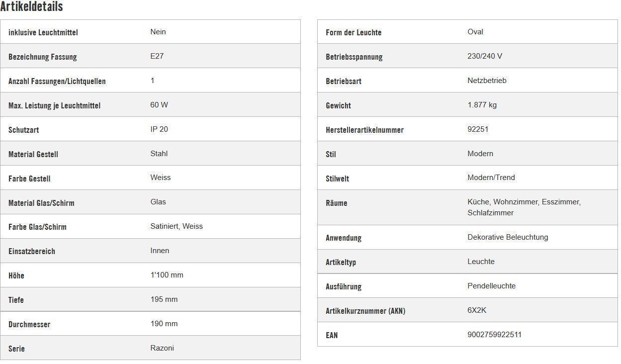Select the Gewicht 1.877 kg value
621x364 pixels.
(482, 105)
